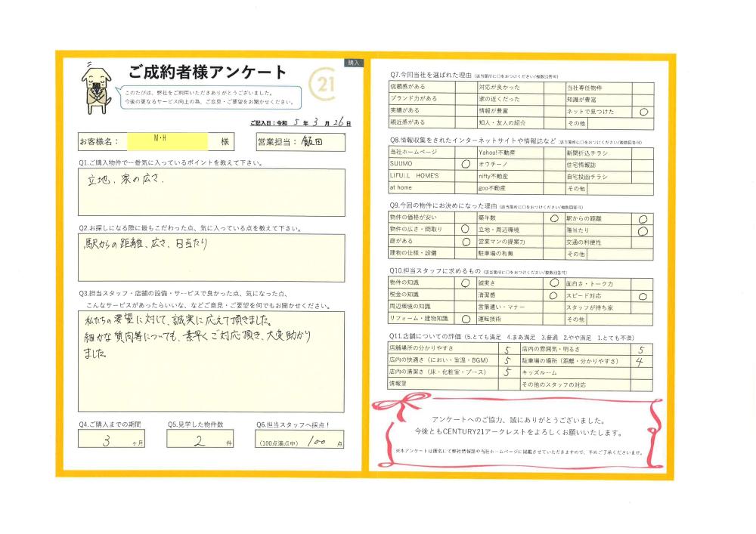Viewport: 756px width, 534px height.
Task: Click the 対応が良かった label
Action: [499, 87]
